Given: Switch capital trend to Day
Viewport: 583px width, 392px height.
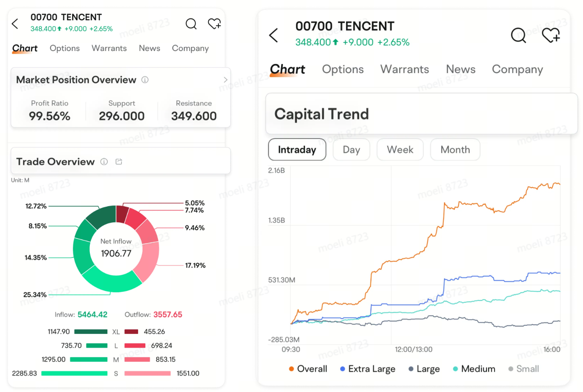Looking at the screenshot, I should click(352, 149).
